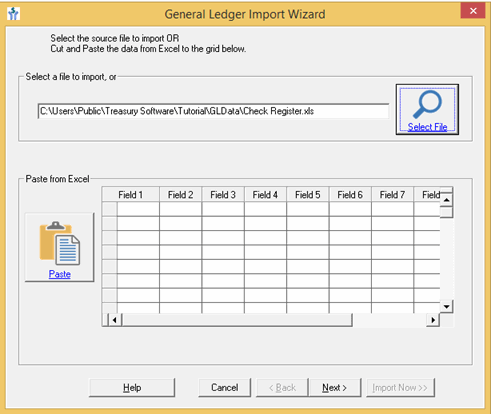
Task: Click the Select File link text
Action: point(427,127)
